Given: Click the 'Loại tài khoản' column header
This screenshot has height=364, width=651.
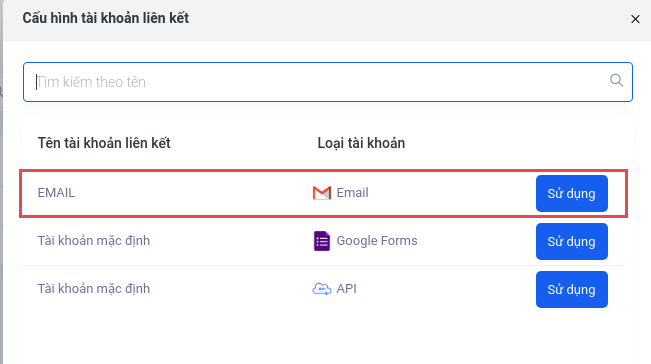Looking at the screenshot, I should pyautogui.click(x=361, y=143).
